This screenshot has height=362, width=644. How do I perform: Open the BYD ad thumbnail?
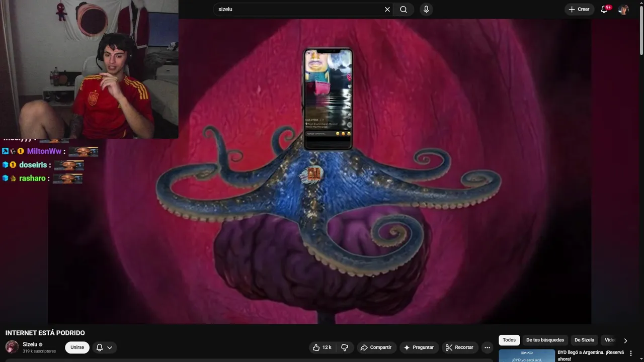[527, 356]
